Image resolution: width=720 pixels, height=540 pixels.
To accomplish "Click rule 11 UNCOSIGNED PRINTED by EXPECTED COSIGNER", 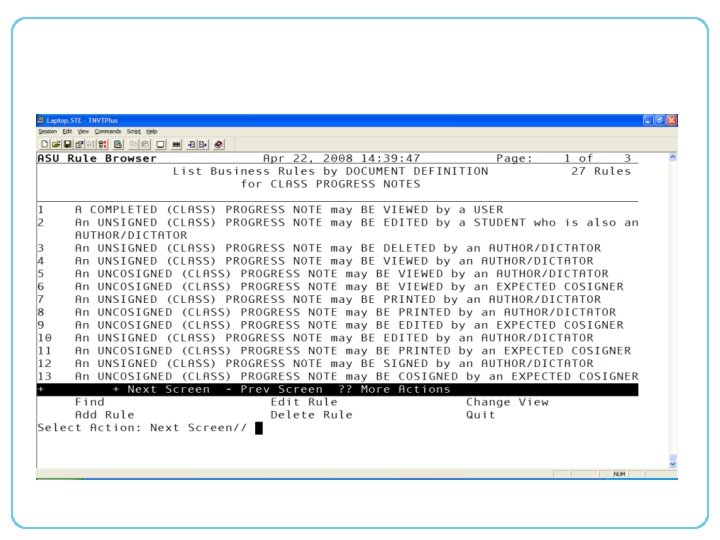I will click(334, 351).
